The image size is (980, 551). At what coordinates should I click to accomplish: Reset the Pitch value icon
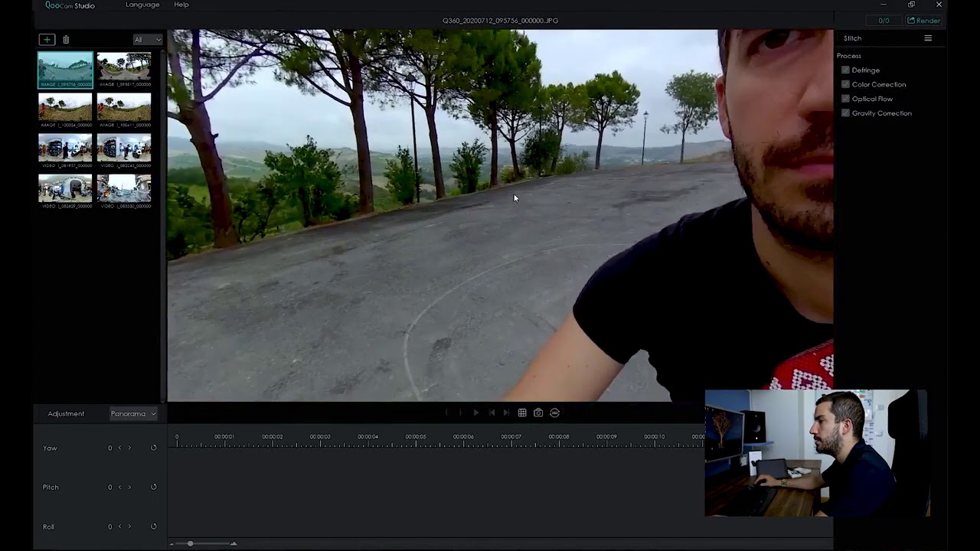(153, 487)
